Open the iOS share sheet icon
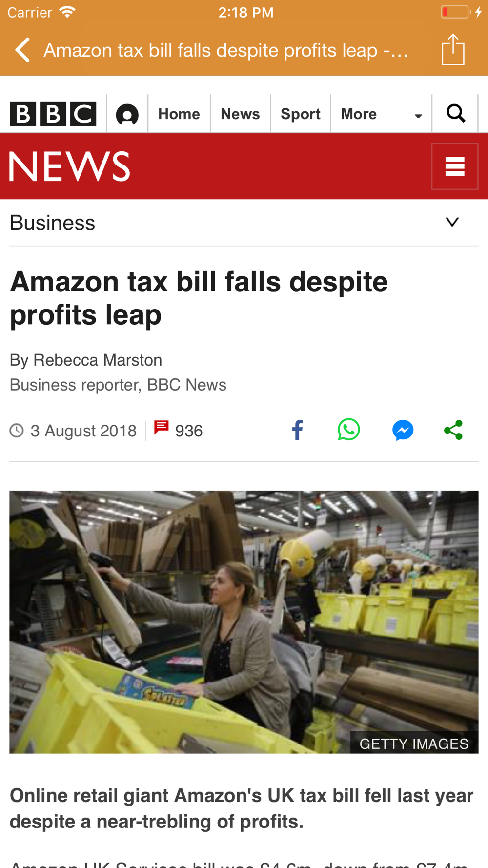Screen dimensions: 488x868 pyautogui.click(x=453, y=49)
